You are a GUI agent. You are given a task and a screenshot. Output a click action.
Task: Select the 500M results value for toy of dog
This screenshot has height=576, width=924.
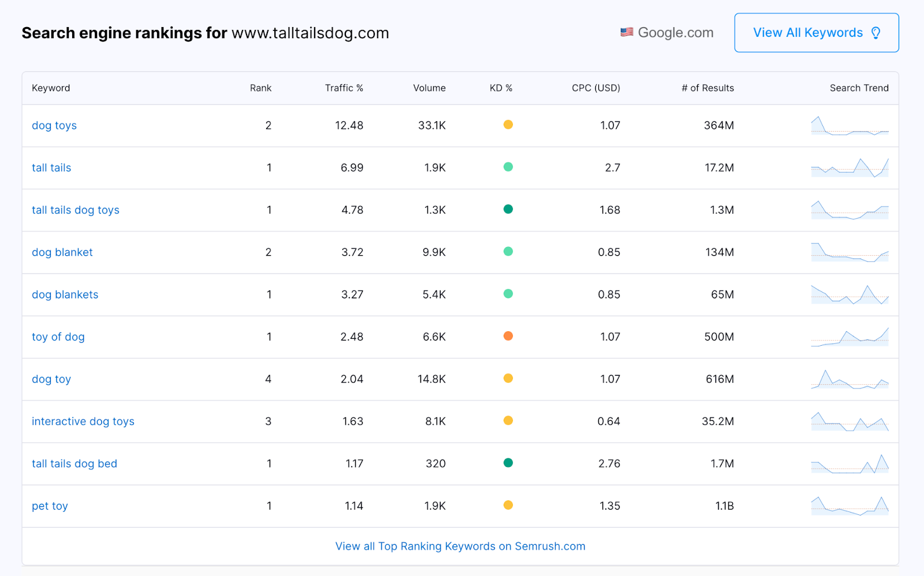719,337
